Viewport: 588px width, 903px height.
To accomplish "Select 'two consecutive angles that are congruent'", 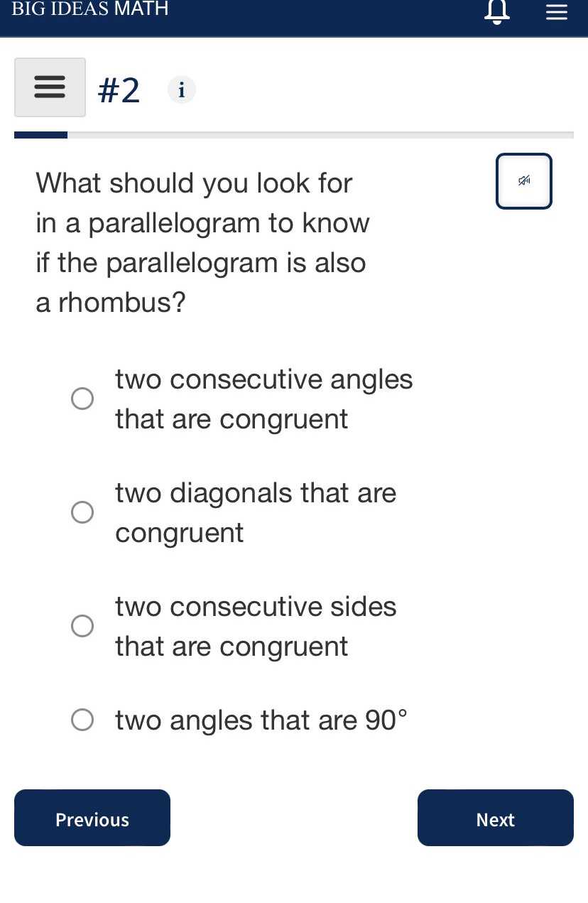I will 82,399.
